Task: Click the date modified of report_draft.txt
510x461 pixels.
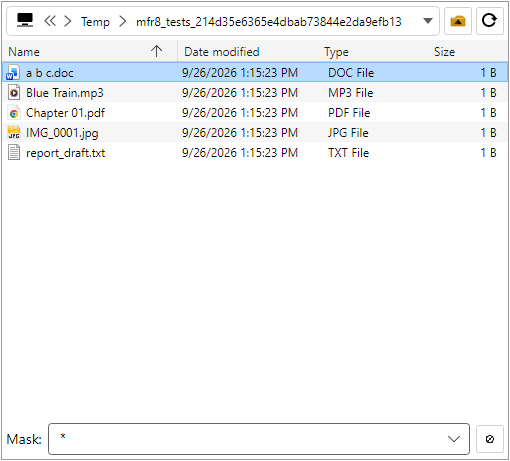Action: click(x=240, y=153)
